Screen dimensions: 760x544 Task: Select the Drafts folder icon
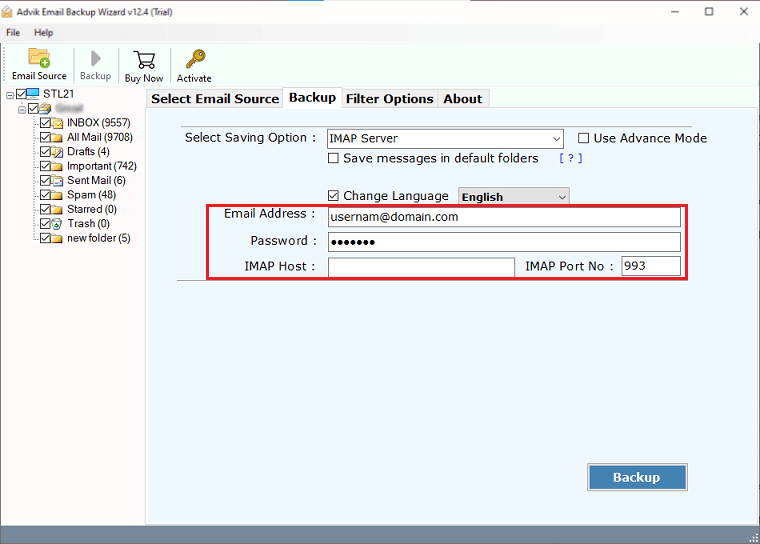point(57,152)
